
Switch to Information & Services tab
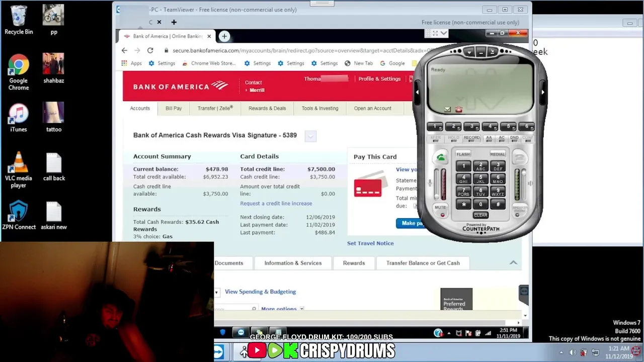[293, 263]
